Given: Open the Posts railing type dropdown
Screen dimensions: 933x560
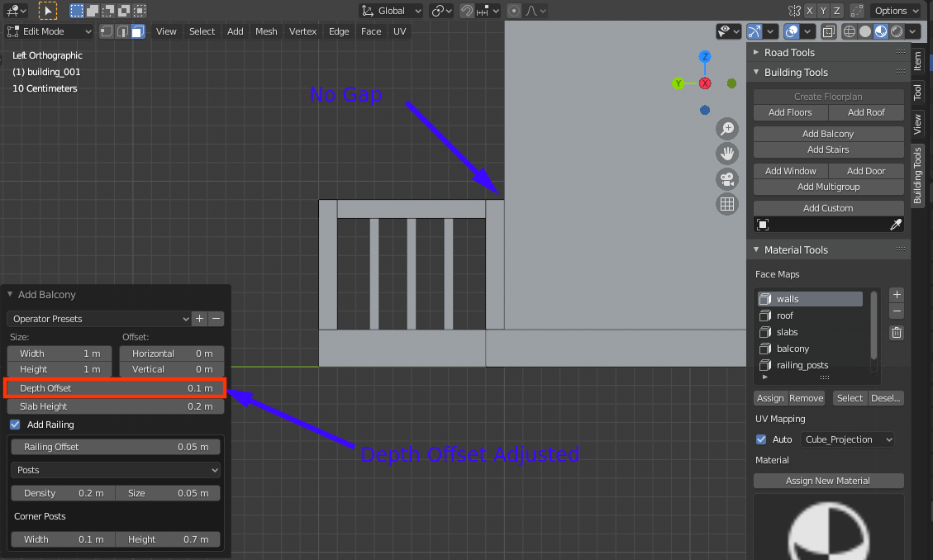Looking at the screenshot, I should coord(116,470).
